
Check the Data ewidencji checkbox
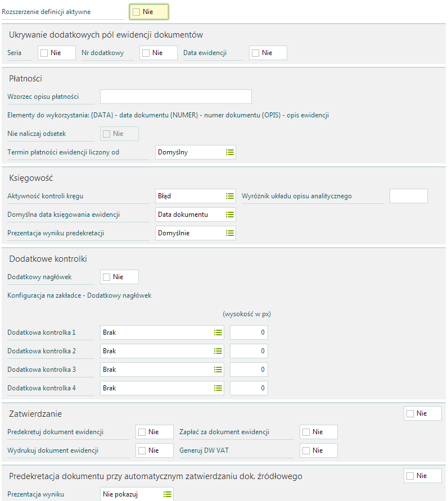[x=256, y=53]
